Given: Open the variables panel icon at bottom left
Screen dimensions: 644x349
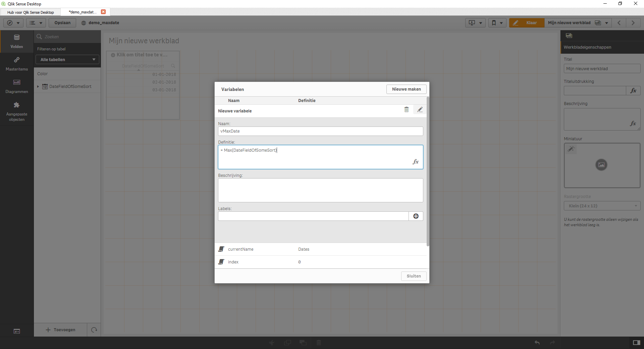Looking at the screenshot, I should point(17,331).
